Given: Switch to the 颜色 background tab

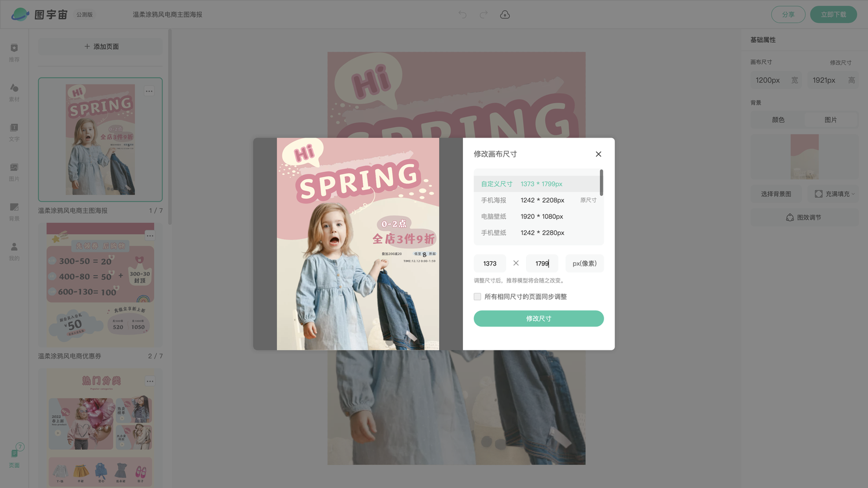Looking at the screenshot, I should [778, 120].
